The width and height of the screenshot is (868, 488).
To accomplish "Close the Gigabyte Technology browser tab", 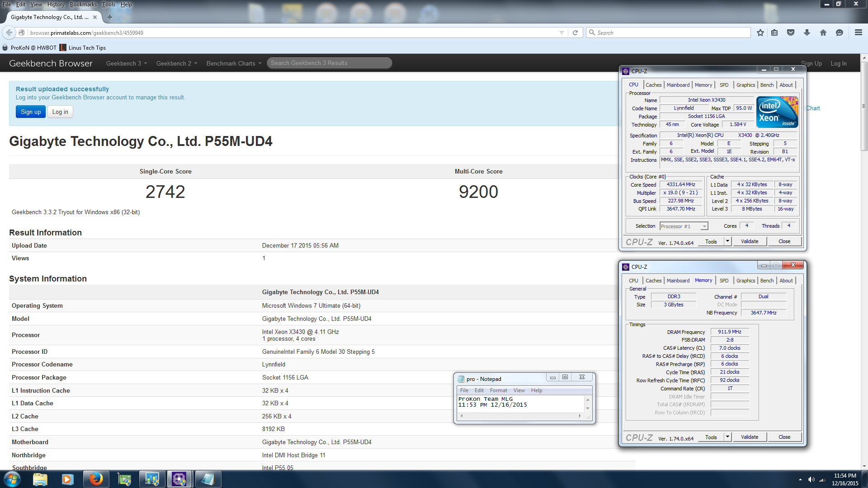I will (x=95, y=17).
